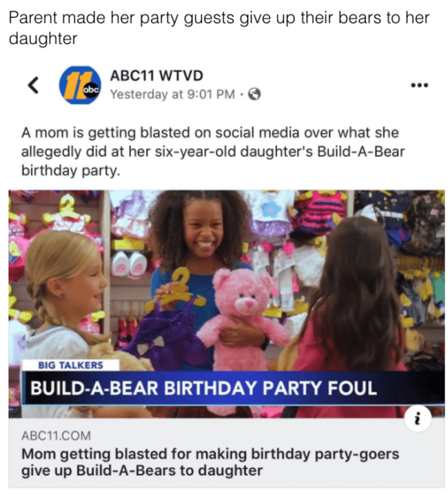Open the three-dot post options menu

click(419, 85)
